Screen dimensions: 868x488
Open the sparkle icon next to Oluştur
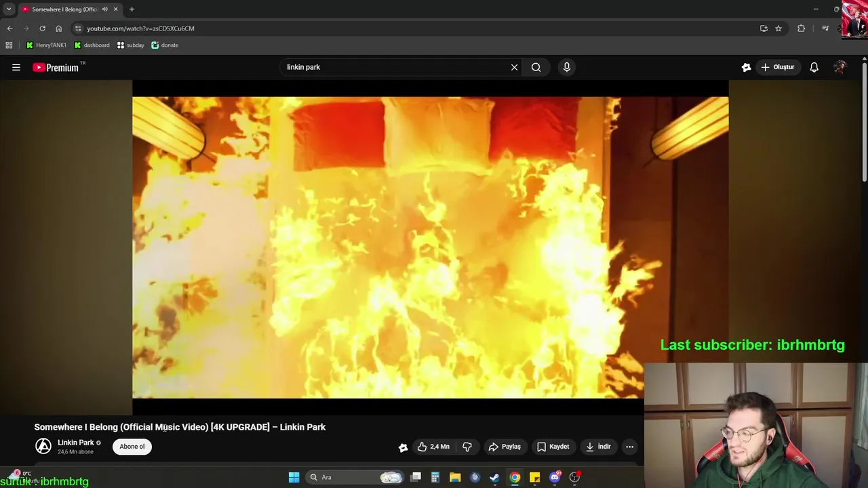point(747,67)
